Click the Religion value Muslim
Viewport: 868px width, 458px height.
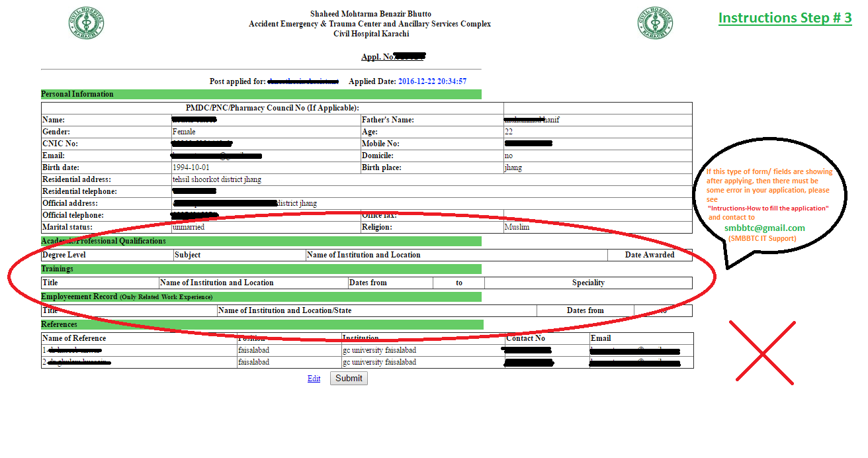pyautogui.click(x=517, y=227)
